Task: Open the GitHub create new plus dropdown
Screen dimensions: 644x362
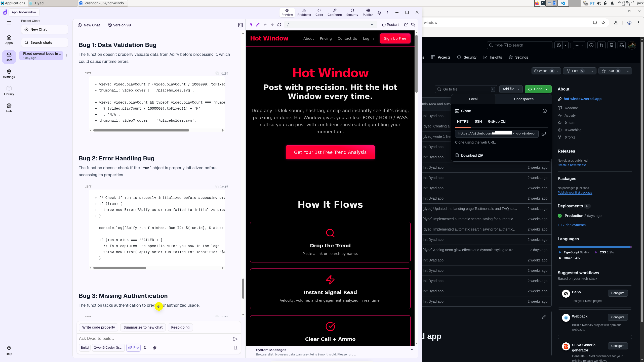Action: pyautogui.click(x=579, y=45)
